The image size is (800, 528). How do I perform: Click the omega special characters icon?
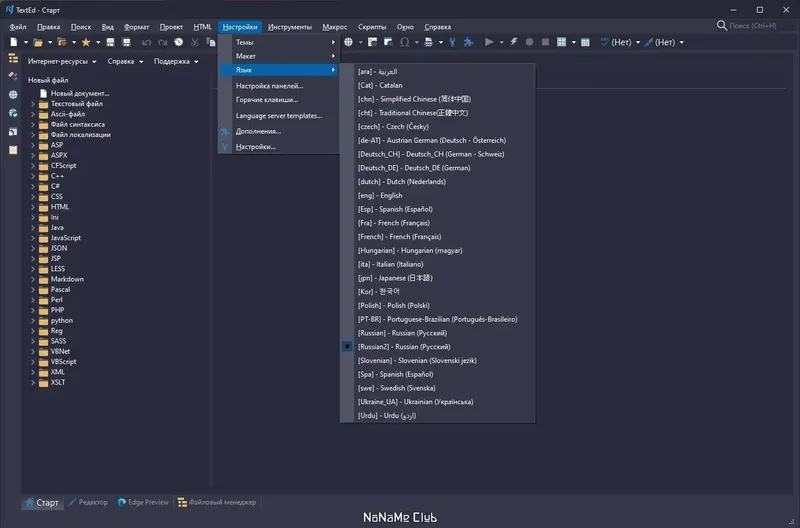(405, 42)
